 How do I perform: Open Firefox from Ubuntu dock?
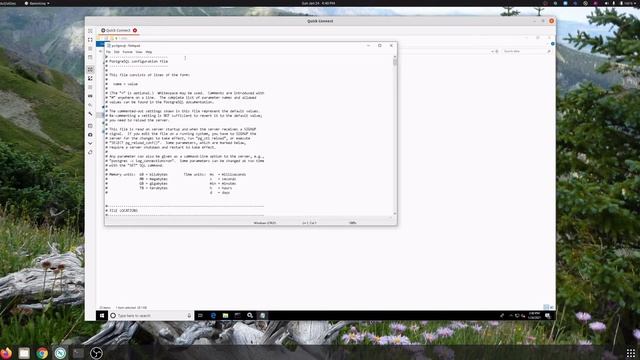[6, 353]
